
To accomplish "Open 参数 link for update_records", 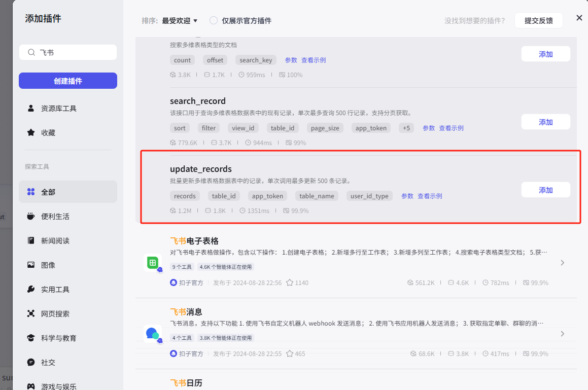I will click(407, 196).
